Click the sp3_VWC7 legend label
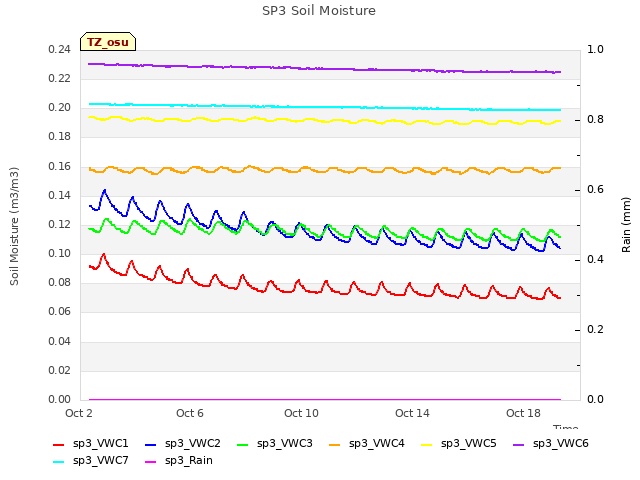This screenshot has height=480, width=640. tap(100, 460)
